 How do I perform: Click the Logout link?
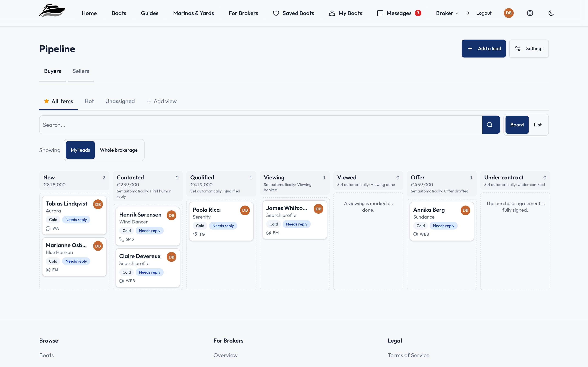tap(483, 13)
